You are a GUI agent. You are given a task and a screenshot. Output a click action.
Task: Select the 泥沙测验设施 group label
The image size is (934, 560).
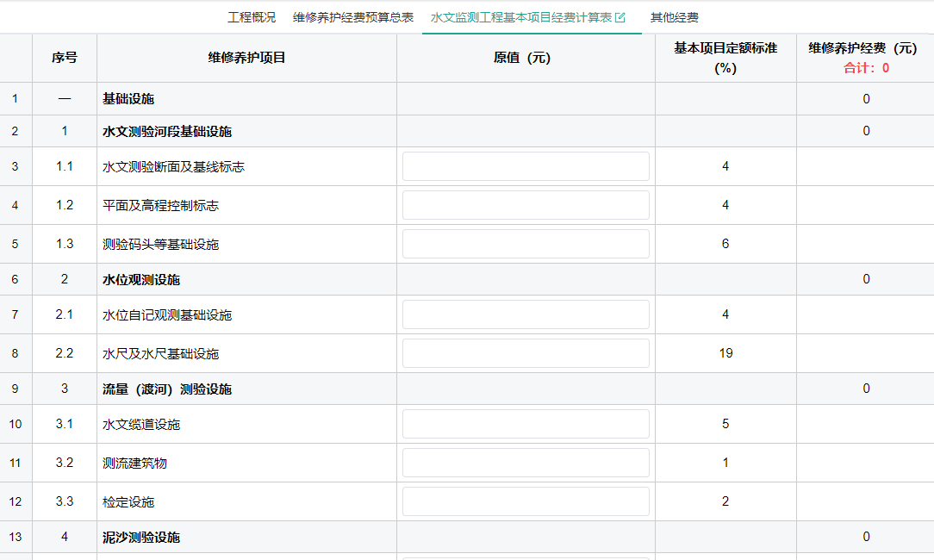coord(141,538)
